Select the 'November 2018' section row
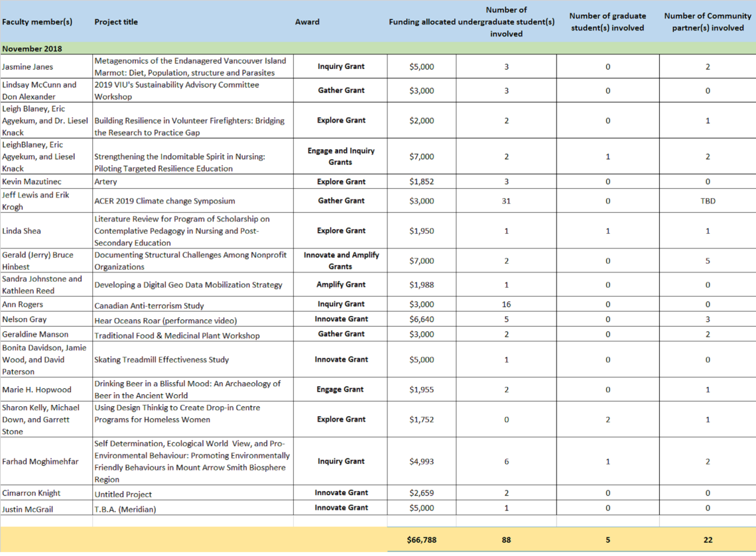Viewport: 756px width, 556px height. pyautogui.click(x=378, y=48)
